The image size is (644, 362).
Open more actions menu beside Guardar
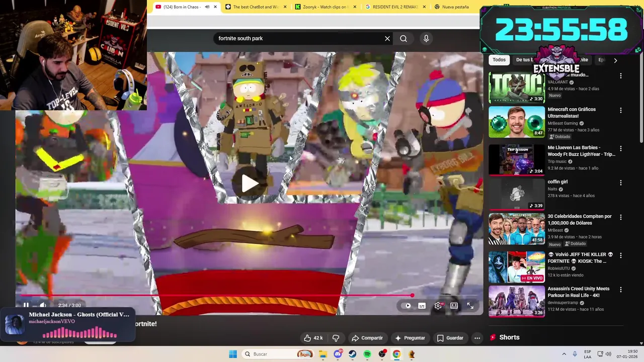[x=477, y=338]
